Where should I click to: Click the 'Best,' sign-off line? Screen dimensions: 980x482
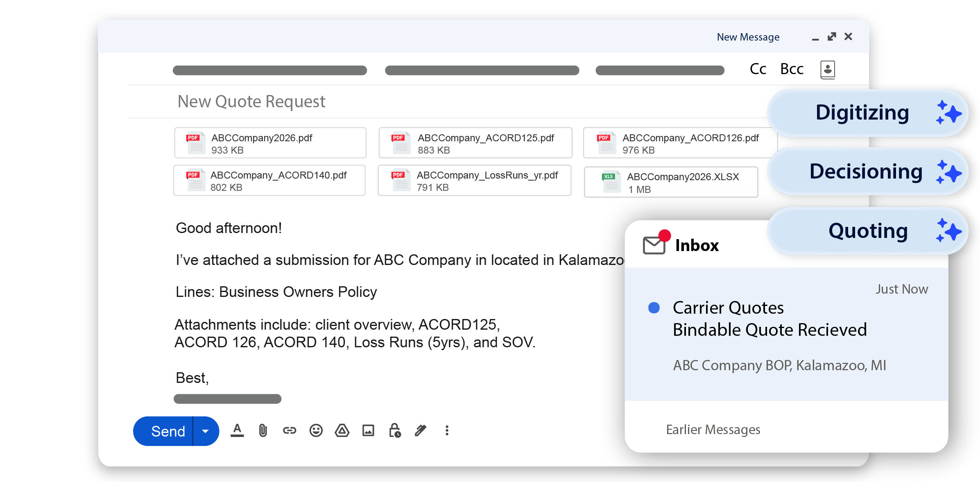[x=192, y=378]
